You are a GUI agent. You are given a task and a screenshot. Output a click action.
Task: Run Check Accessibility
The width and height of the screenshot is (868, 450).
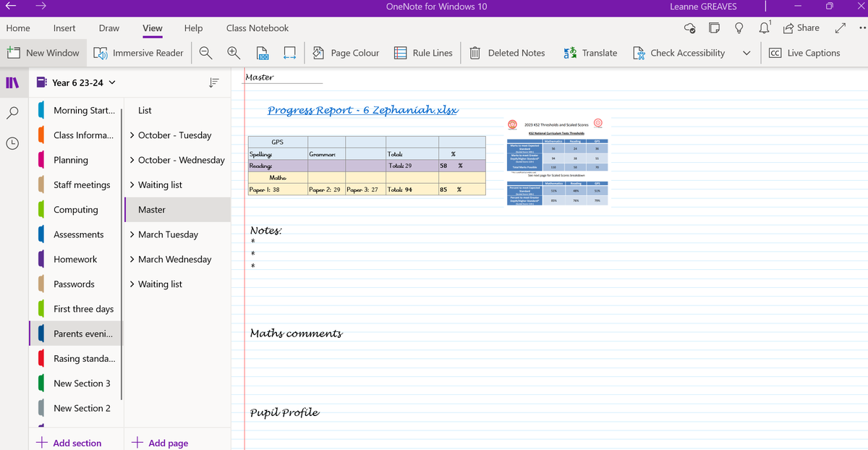click(678, 53)
